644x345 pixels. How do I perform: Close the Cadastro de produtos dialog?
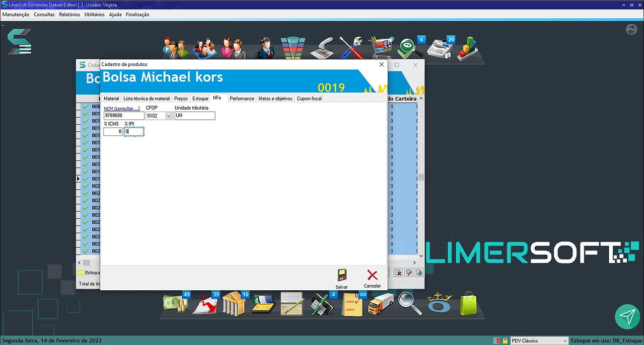click(x=381, y=64)
